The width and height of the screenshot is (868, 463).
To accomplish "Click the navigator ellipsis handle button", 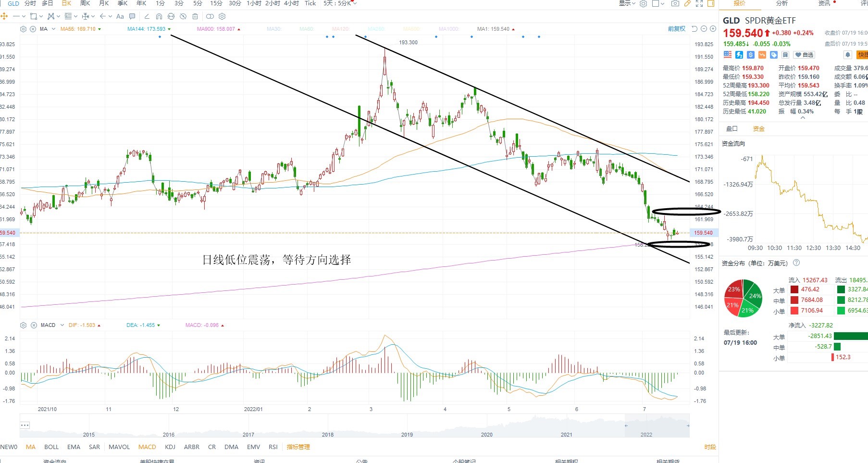I will click(25, 425).
